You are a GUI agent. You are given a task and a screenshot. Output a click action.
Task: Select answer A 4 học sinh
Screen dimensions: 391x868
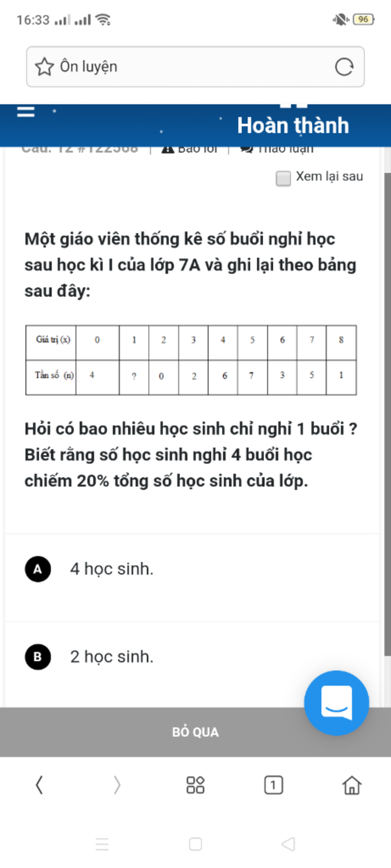pyautogui.click(x=192, y=569)
